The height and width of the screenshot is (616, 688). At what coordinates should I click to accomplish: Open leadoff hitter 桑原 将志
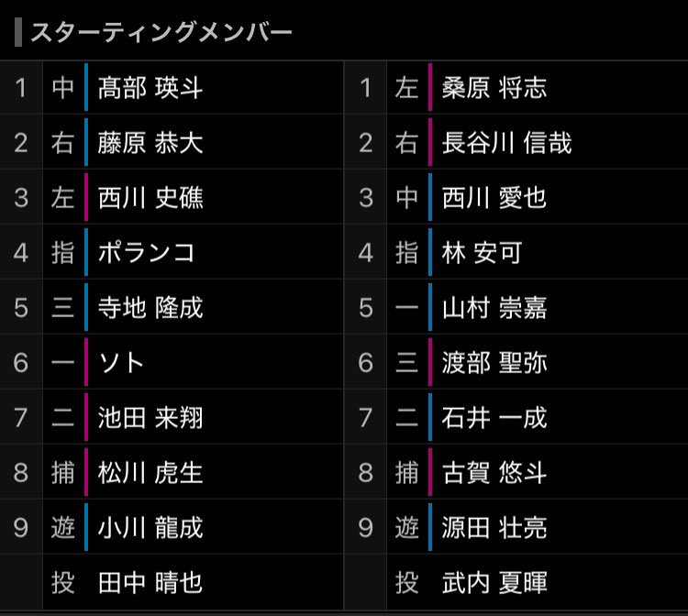494,88
